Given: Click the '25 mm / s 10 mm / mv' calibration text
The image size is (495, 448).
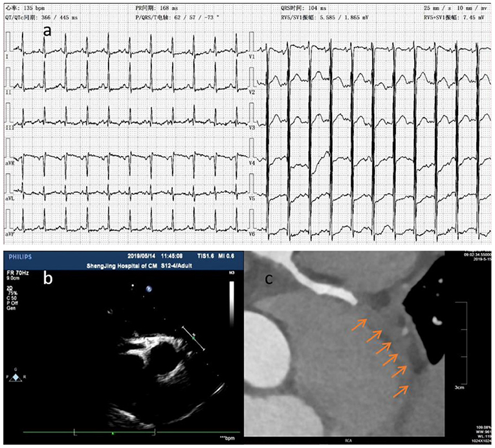Looking at the screenshot, I should [x=456, y=8].
